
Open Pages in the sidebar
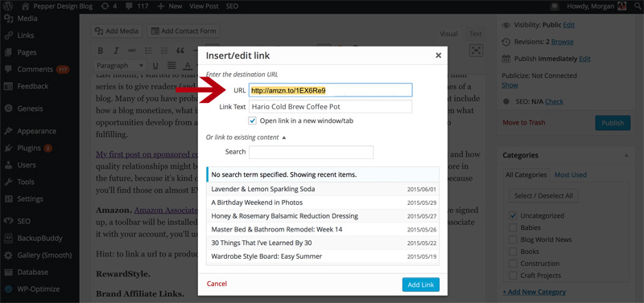(x=27, y=52)
